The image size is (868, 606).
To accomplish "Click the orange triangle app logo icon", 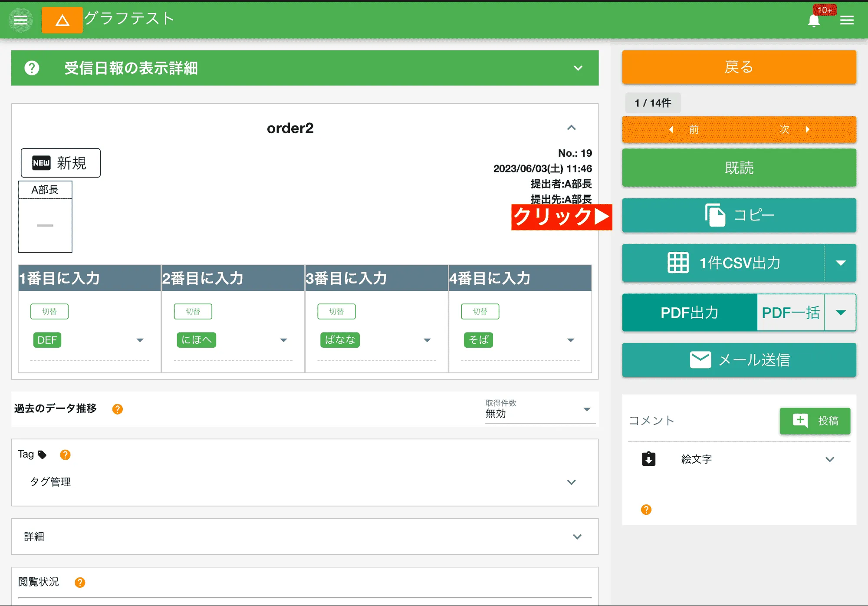I will click(62, 20).
